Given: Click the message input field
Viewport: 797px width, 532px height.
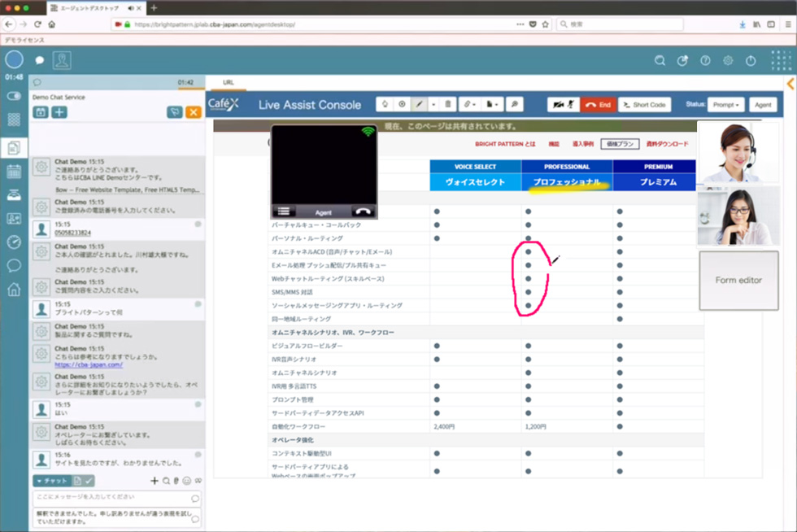Looking at the screenshot, I should tap(110, 497).
